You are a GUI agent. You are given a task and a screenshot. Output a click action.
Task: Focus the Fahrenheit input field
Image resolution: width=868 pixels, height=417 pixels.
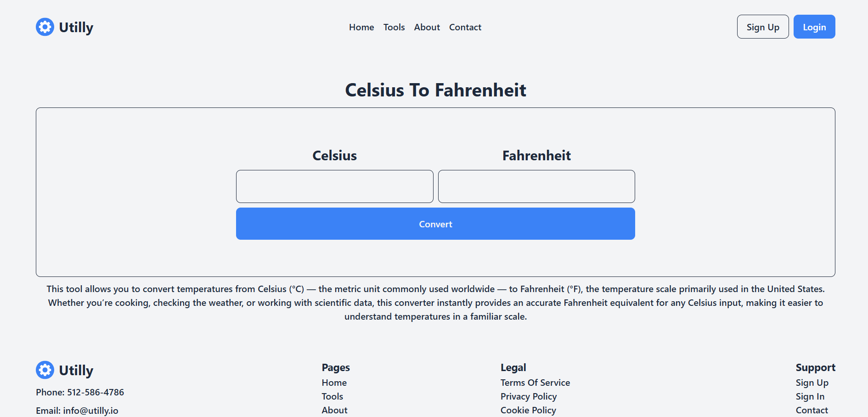coord(536,186)
